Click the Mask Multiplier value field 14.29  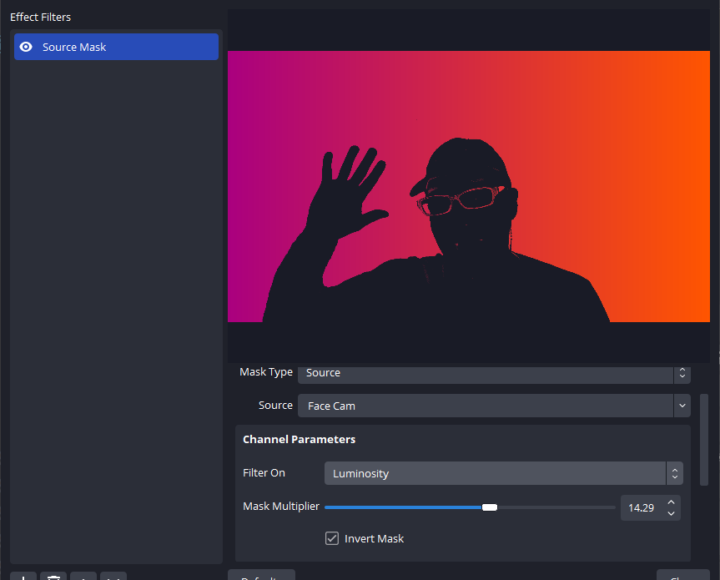(641, 508)
